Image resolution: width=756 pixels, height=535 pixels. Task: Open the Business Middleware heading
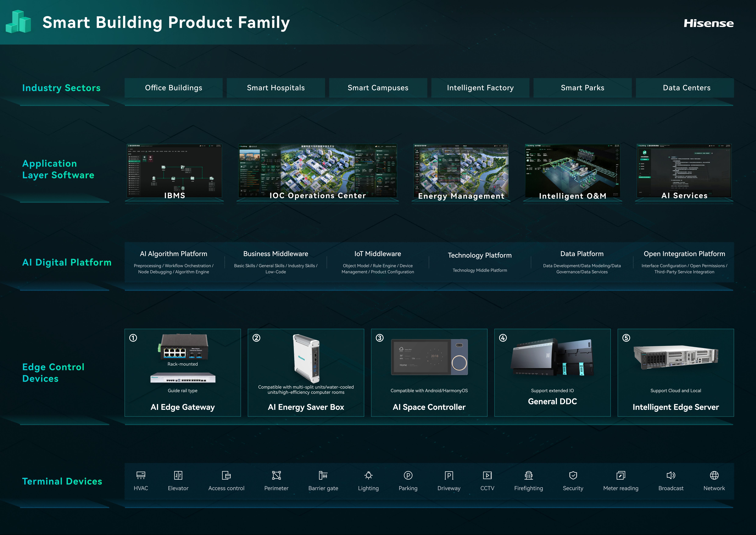276,254
